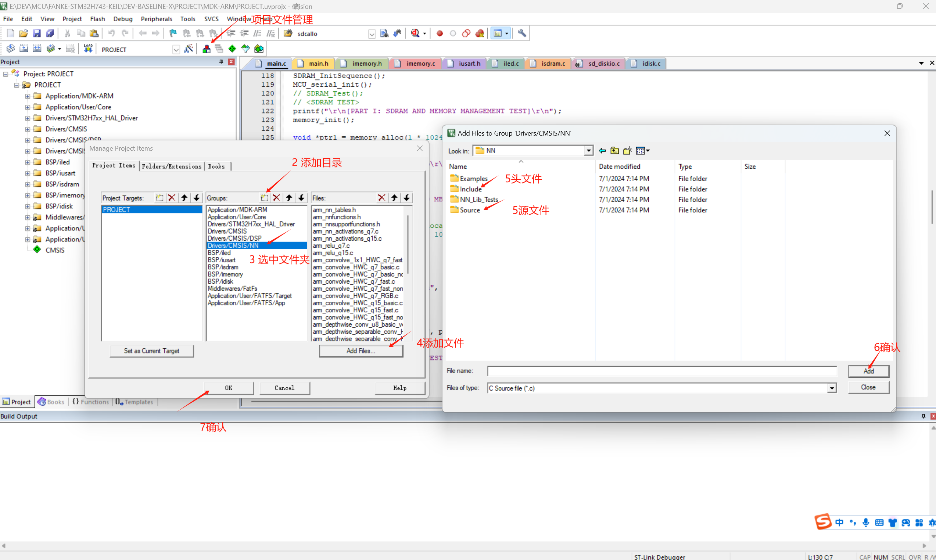The height and width of the screenshot is (560, 936).
Task: Click the new group icon in Groups panel
Action: click(x=265, y=198)
